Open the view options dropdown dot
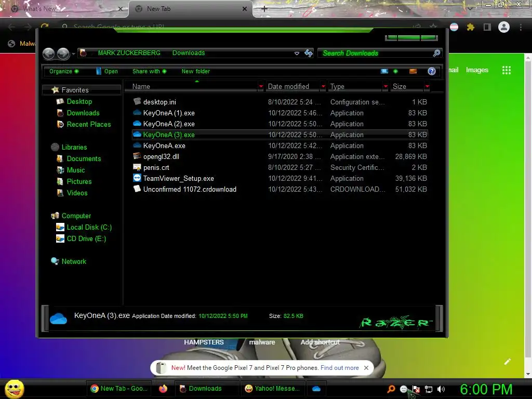Viewport: 532px width, 399px height. 395,71
